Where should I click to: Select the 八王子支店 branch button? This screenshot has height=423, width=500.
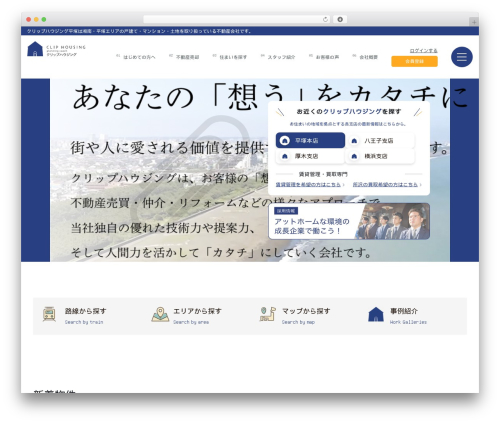380,141
